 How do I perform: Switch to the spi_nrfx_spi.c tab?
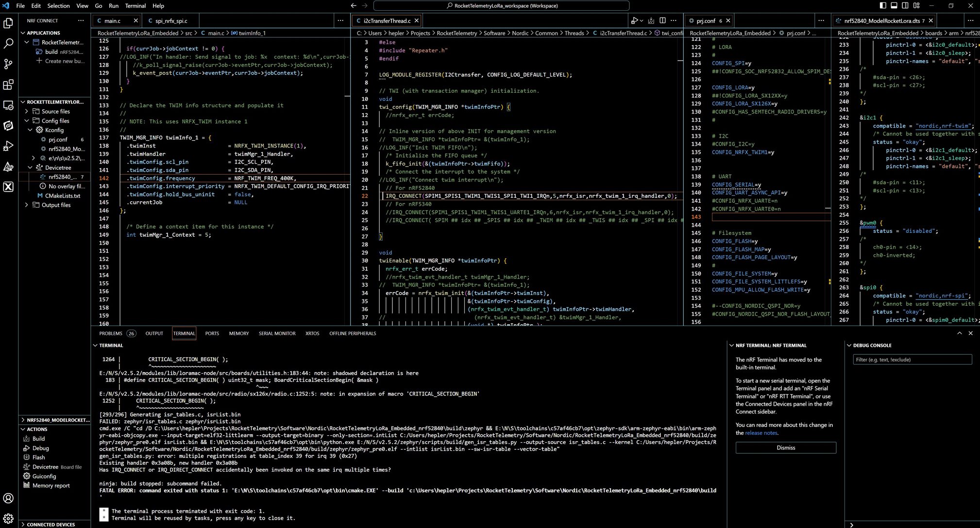pos(171,21)
